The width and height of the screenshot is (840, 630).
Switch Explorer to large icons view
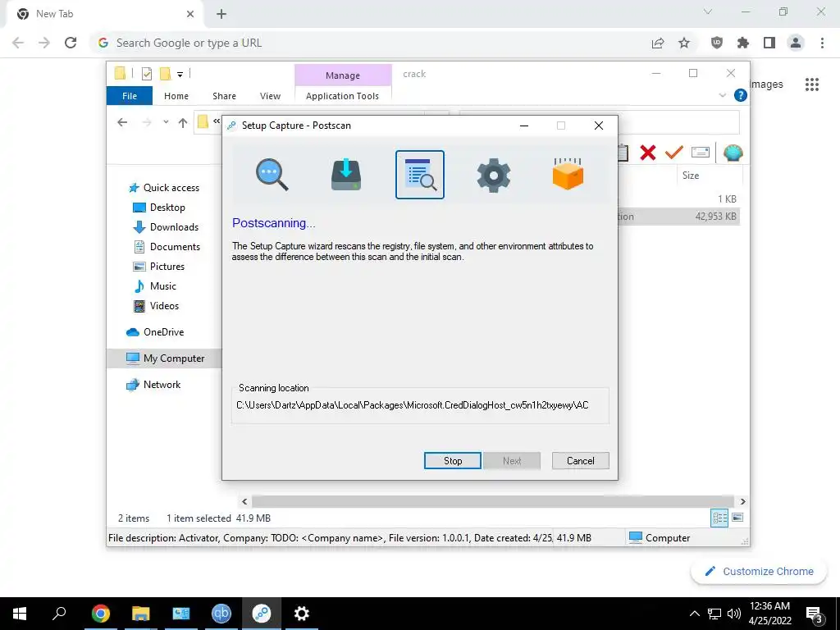(737, 518)
